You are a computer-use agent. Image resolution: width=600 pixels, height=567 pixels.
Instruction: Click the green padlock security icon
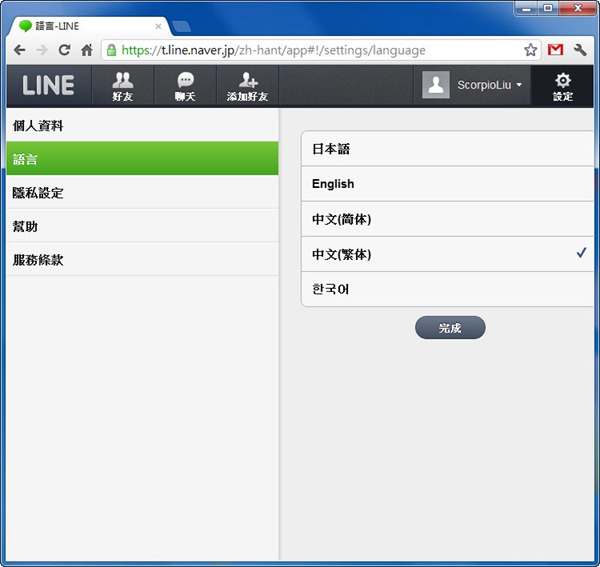pos(111,50)
